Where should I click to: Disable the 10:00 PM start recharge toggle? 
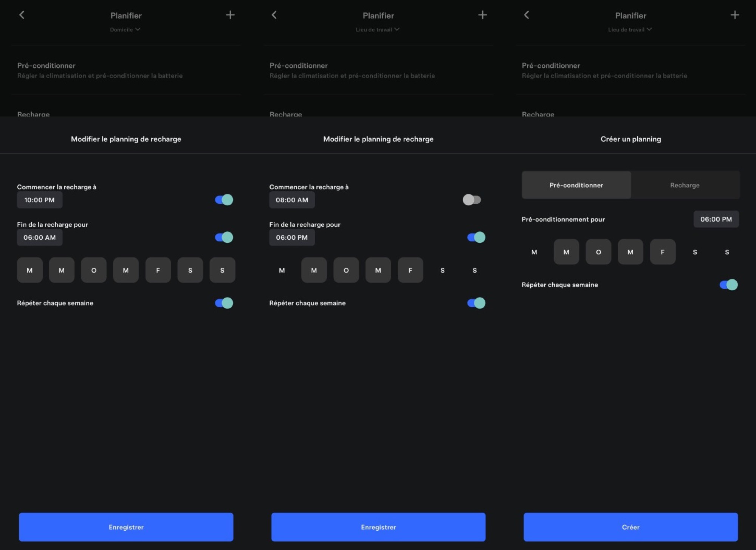tap(224, 200)
